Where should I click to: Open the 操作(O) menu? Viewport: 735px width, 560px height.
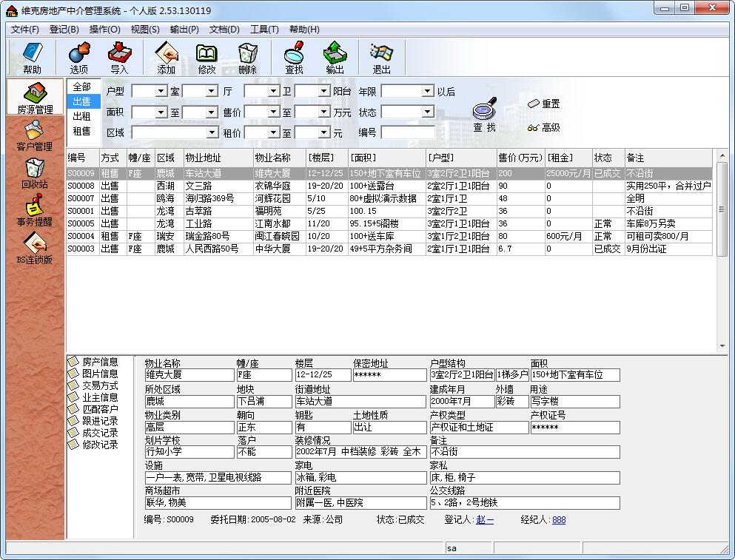point(105,30)
